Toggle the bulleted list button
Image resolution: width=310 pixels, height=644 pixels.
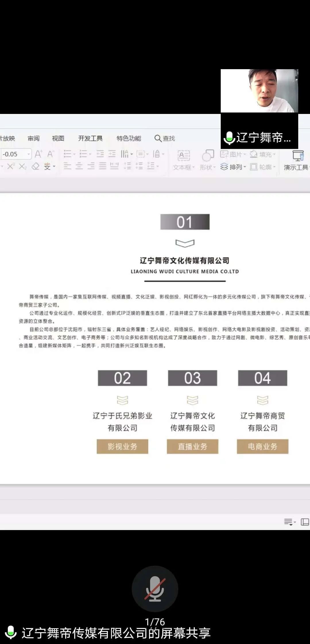[x=67, y=154]
